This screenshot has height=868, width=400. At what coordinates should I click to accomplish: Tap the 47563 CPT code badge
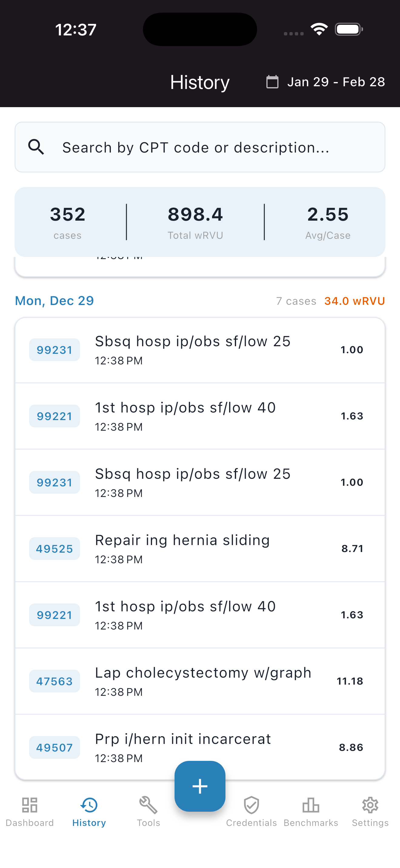(54, 681)
